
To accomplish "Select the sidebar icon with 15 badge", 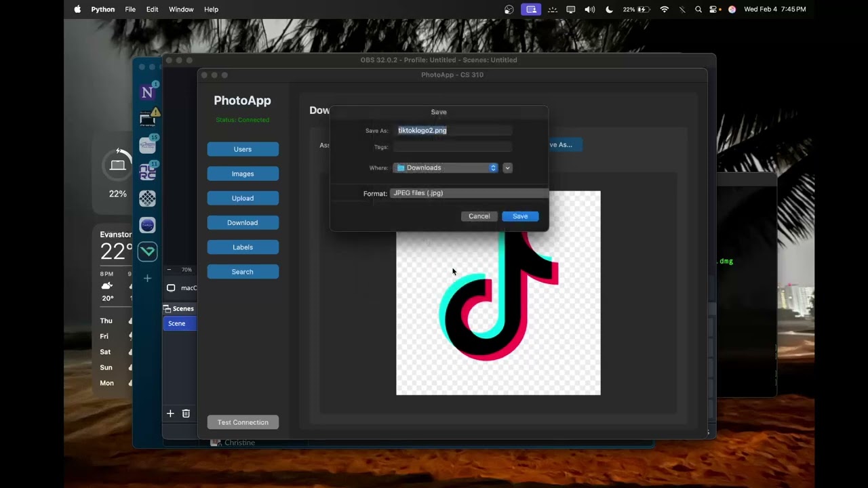I will [x=148, y=145].
